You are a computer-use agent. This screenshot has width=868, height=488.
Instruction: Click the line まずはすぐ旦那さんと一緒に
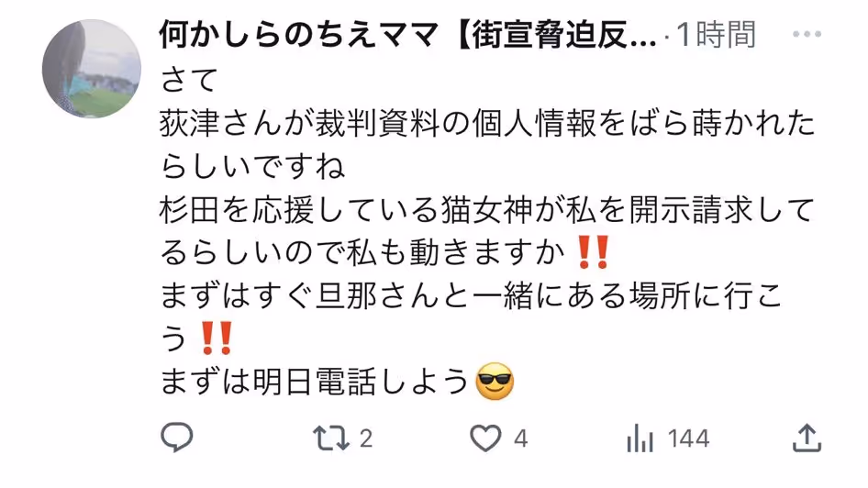[471, 296]
